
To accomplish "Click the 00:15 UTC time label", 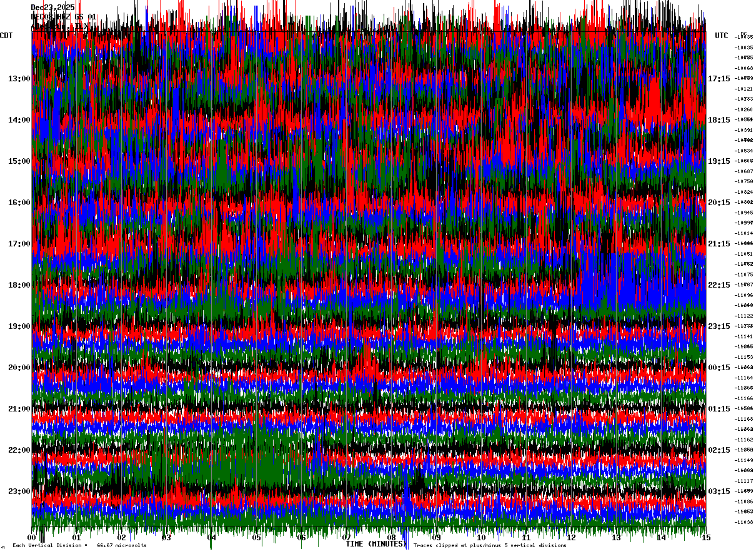I will tap(719, 368).
